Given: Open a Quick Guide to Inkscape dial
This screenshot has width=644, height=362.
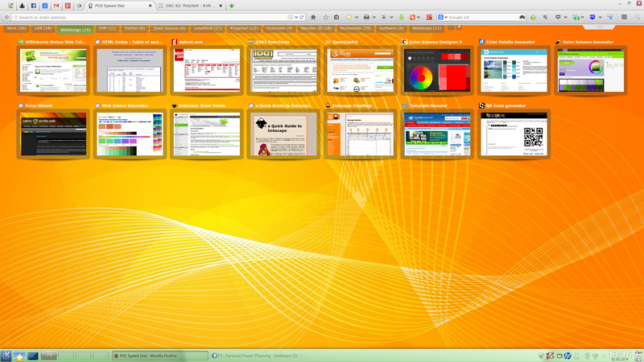Looking at the screenshot, I should [283, 134].
